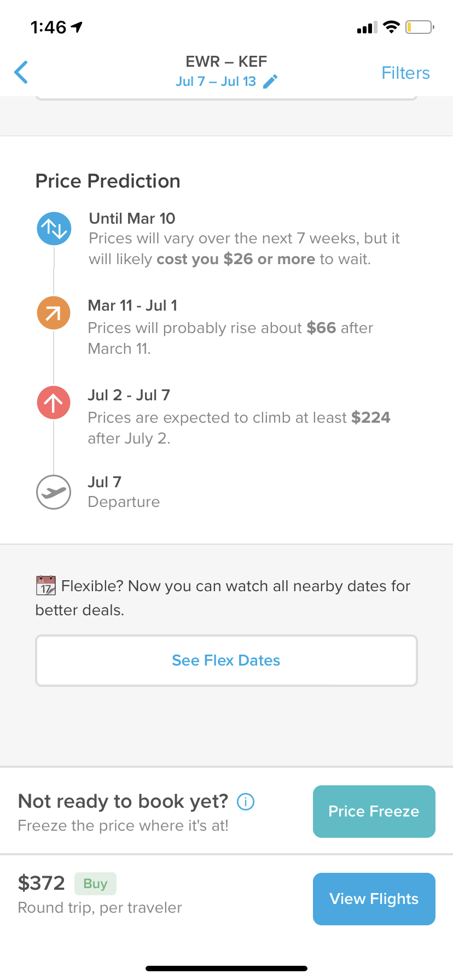Tap the back arrow icon

pyautogui.click(x=21, y=72)
